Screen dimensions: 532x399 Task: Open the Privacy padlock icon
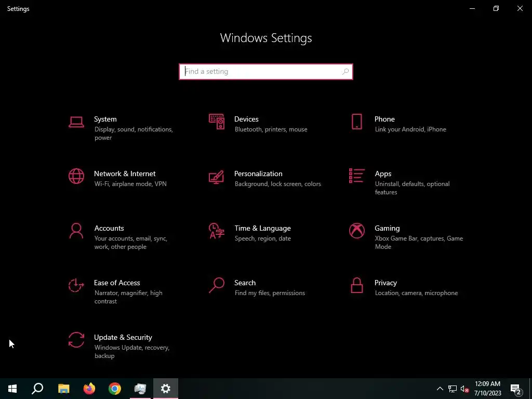click(356, 285)
